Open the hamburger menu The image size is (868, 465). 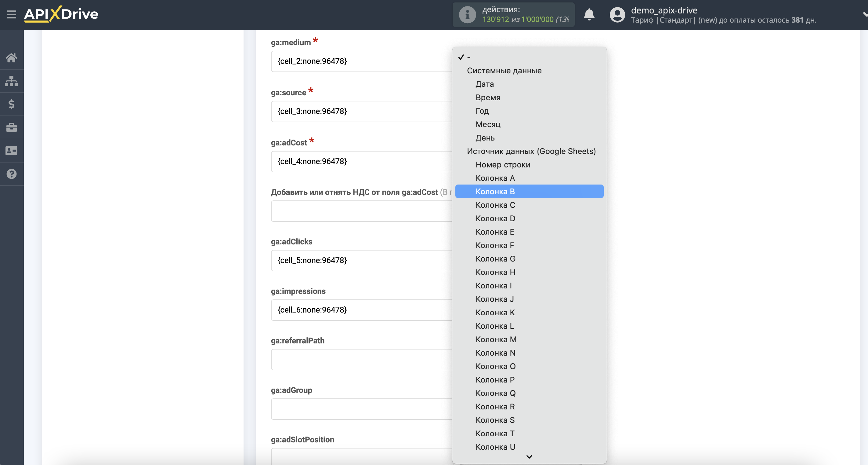(12, 14)
